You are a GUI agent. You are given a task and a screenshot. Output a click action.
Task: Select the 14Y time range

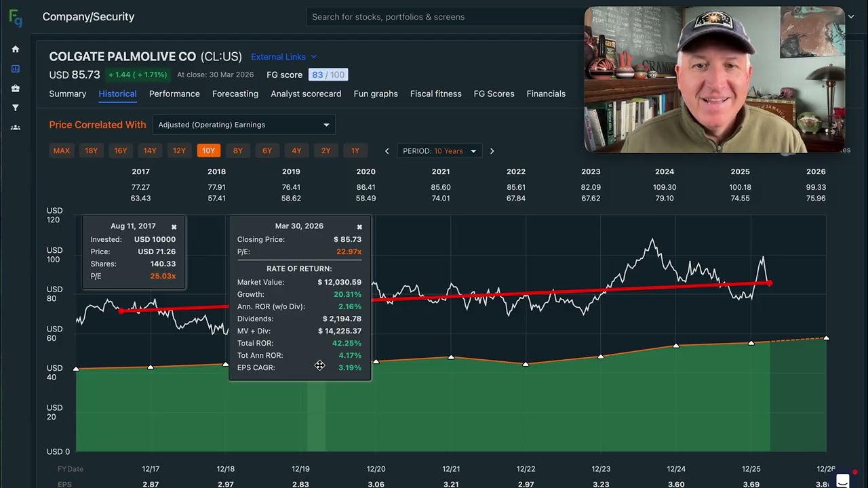pos(150,151)
